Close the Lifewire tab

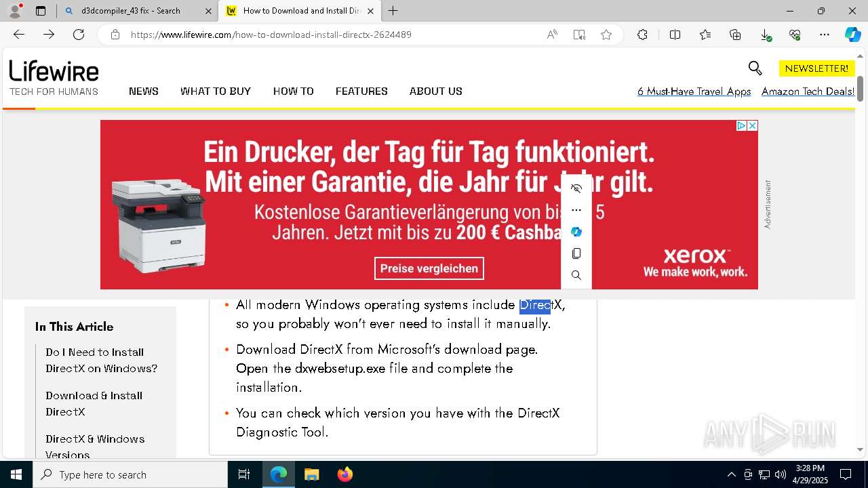370,11
